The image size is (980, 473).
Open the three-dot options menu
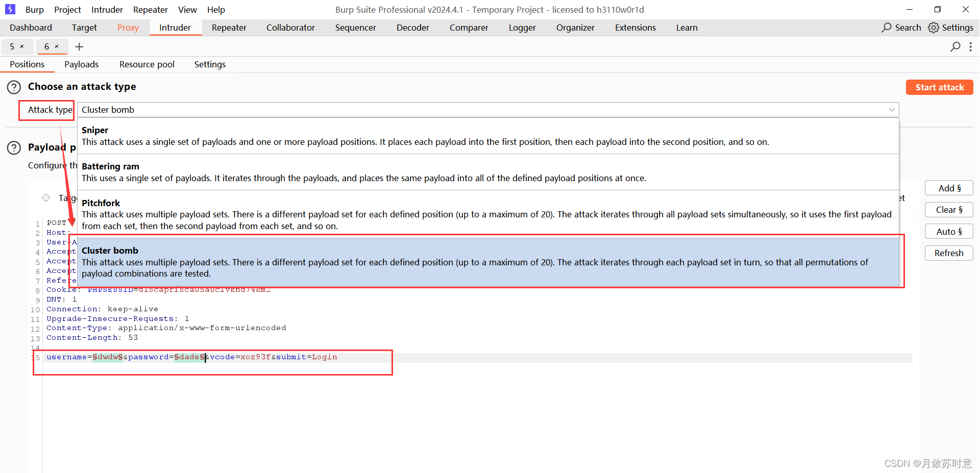(970, 47)
